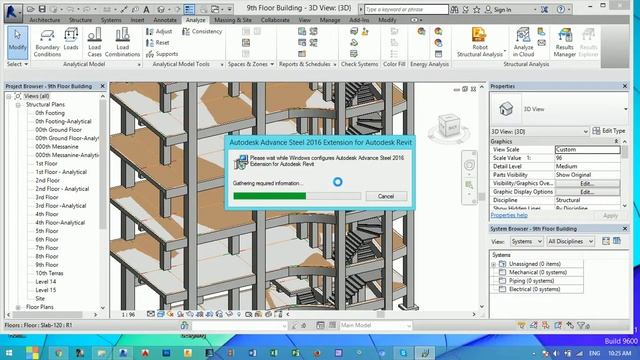640x360 pixels.
Task: Open the Properties help link
Action: point(509,215)
